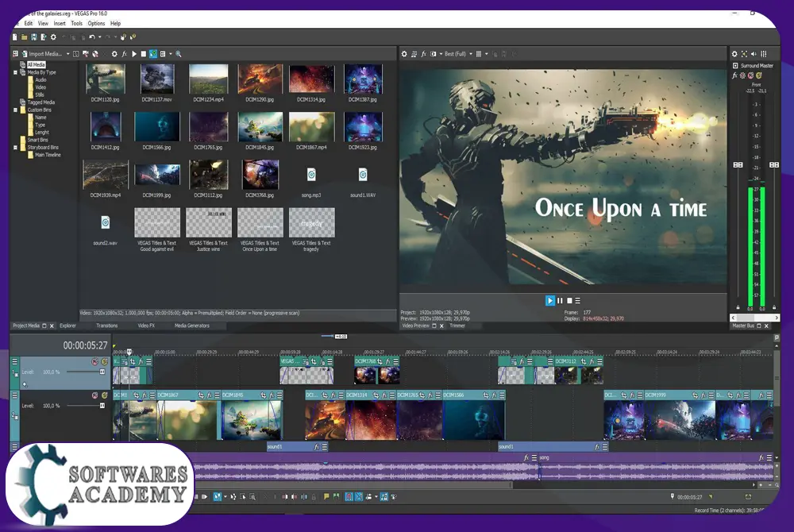Switch to the Media Generators tab
This screenshot has width=794, height=532.
pos(192,326)
